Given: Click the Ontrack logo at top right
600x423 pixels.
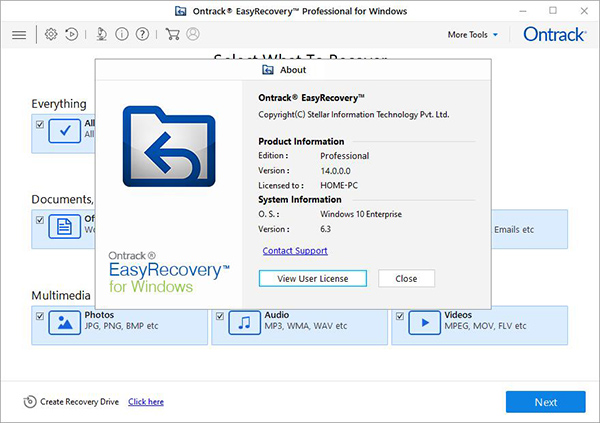Looking at the screenshot, I should 554,34.
